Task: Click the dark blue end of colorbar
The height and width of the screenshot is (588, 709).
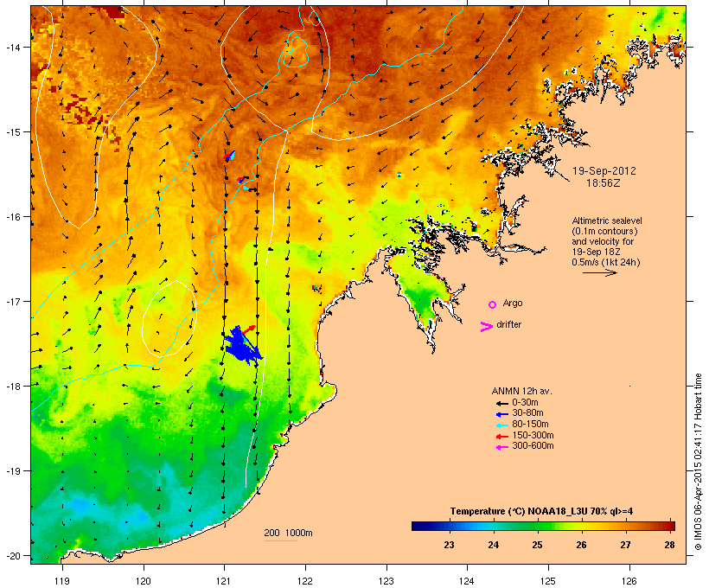Action: [x=418, y=526]
